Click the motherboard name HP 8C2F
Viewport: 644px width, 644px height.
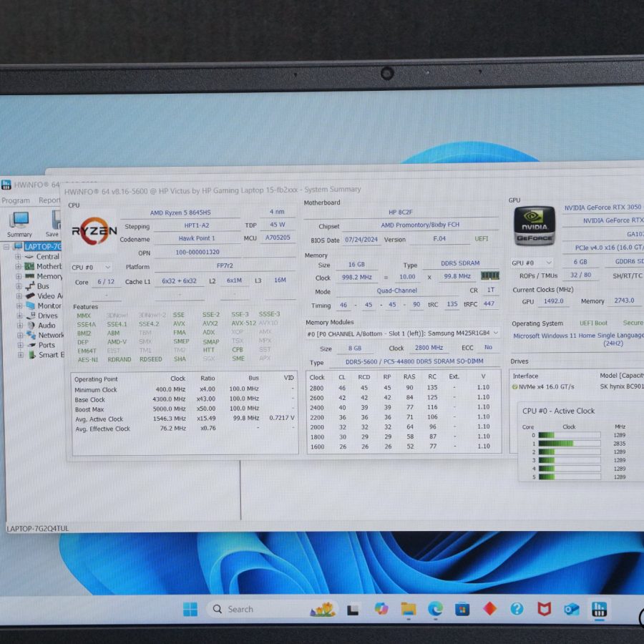pos(401,213)
